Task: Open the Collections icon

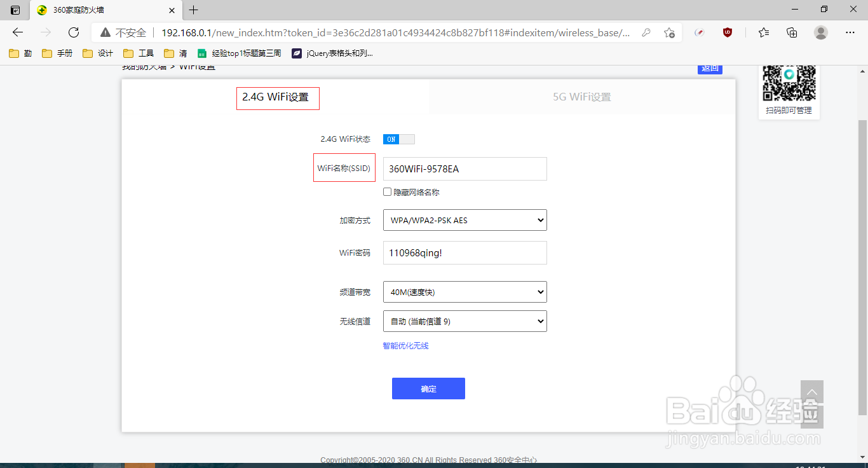Action: pos(792,32)
